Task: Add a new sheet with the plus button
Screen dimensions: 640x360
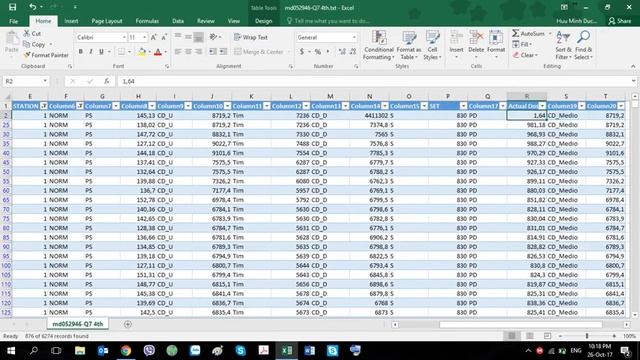Action: pos(128,324)
